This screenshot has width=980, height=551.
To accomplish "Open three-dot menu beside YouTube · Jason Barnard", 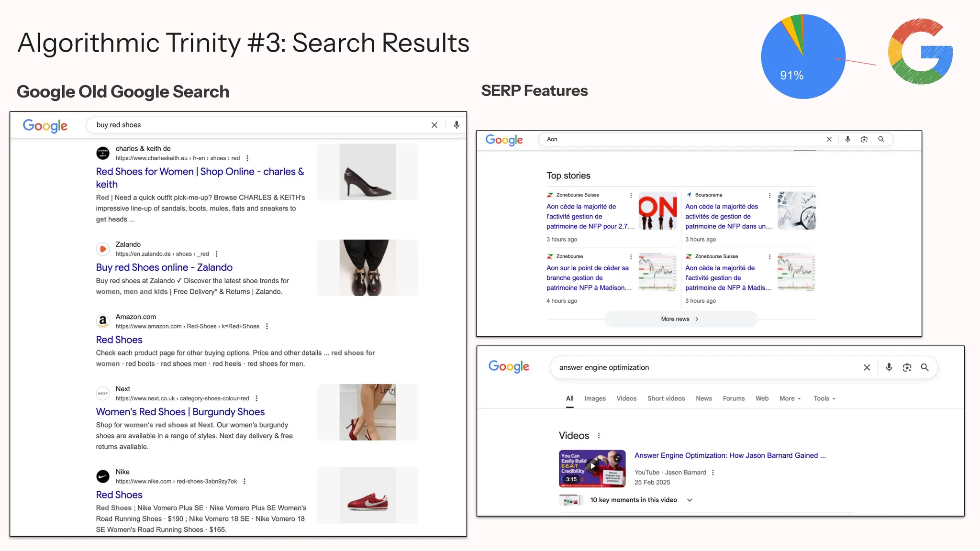I will pos(713,473).
